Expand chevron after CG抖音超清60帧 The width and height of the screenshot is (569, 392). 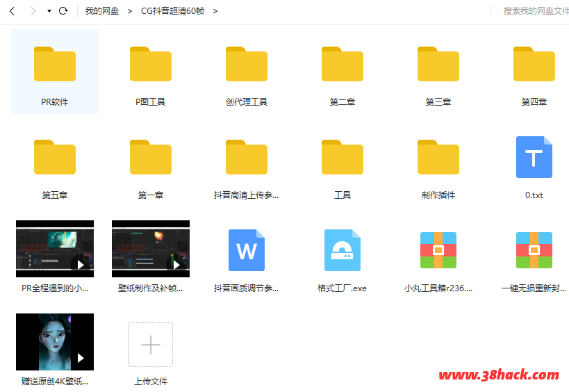(x=215, y=11)
